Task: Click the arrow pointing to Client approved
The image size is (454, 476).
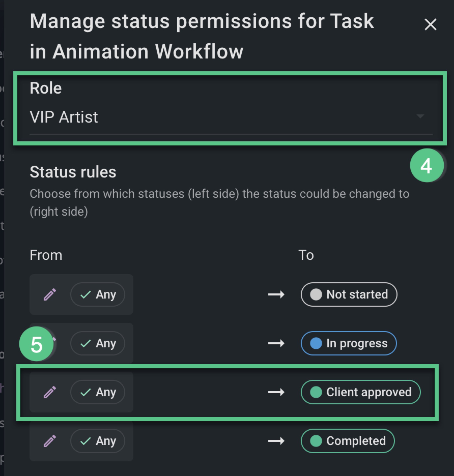Action: (x=276, y=392)
